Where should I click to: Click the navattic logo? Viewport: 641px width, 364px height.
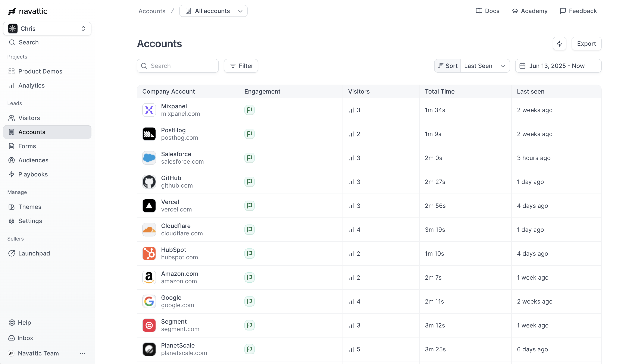point(28,11)
